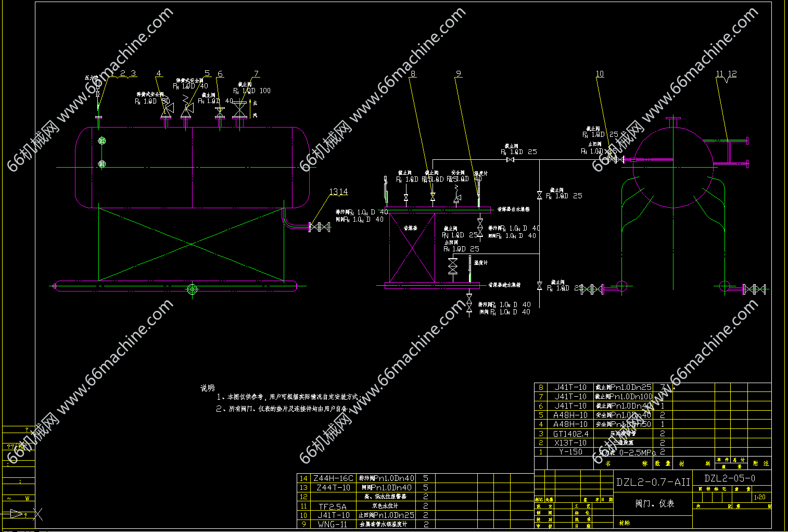Click the UCS coordinate arrow icon
788x532 pixels.
click(16, 514)
